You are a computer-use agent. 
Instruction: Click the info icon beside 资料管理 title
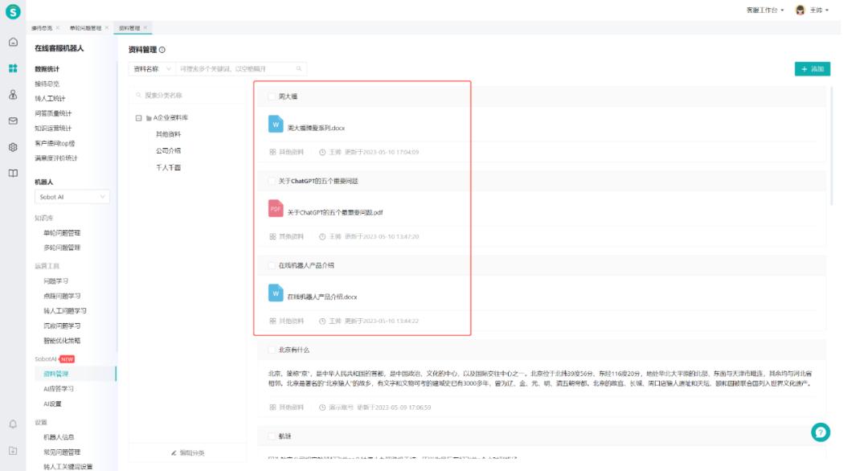[x=162, y=50]
